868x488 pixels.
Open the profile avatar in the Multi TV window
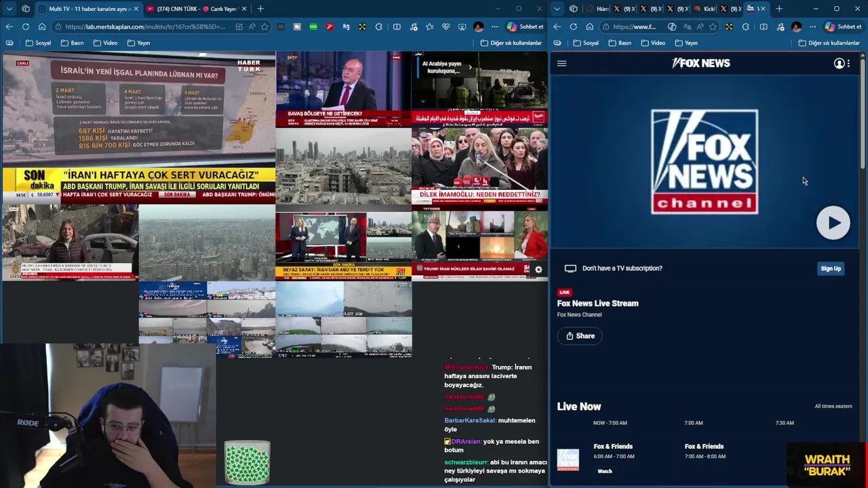tap(479, 26)
